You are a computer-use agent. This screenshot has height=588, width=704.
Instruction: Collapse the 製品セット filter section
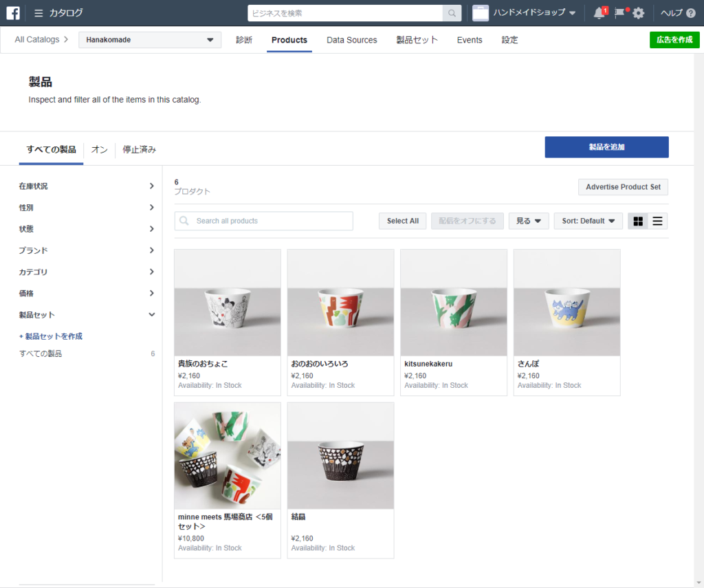(x=87, y=315)
